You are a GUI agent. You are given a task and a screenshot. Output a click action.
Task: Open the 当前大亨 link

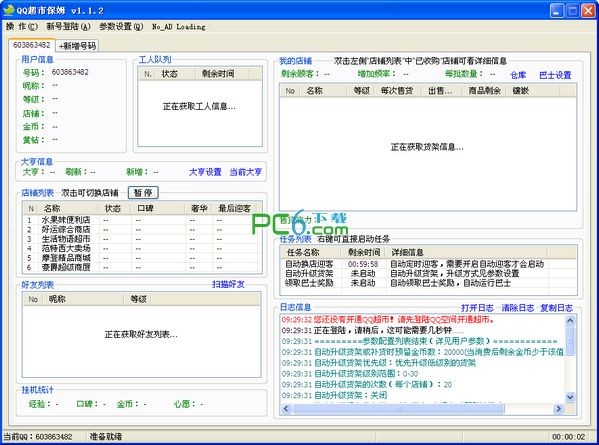pos(246,172)
